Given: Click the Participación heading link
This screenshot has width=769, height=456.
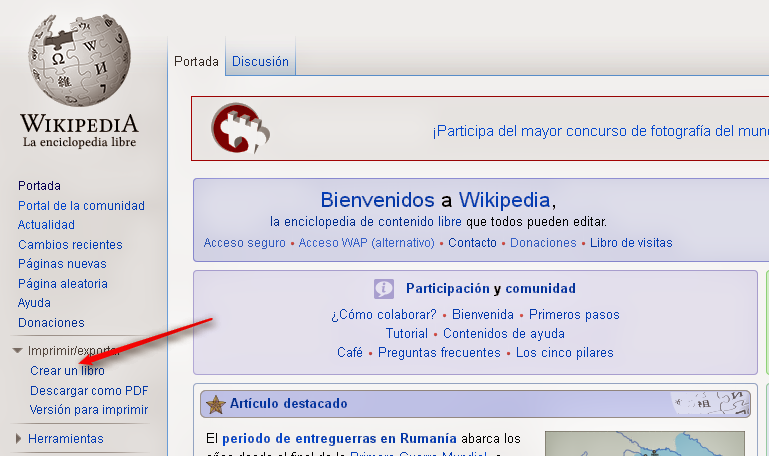Looking at the screenshot, I should point(447,288).
